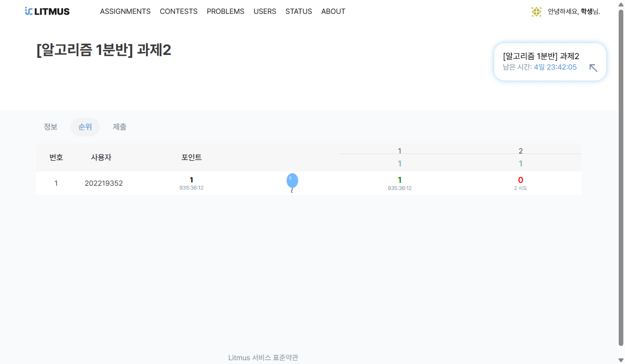625x364 pixels.
Task: Click the user avatar icon
Action: pos(536,12)
